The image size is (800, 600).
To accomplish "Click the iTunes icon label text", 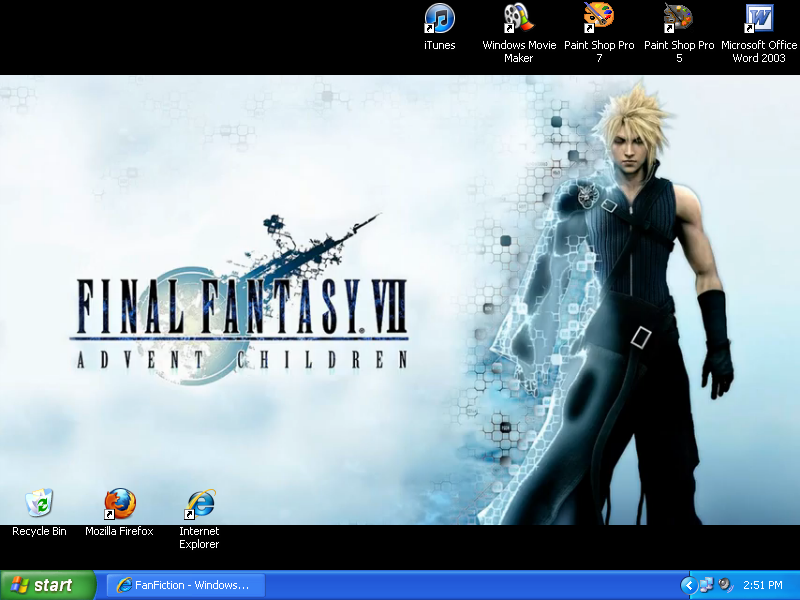I will point(439,45).
